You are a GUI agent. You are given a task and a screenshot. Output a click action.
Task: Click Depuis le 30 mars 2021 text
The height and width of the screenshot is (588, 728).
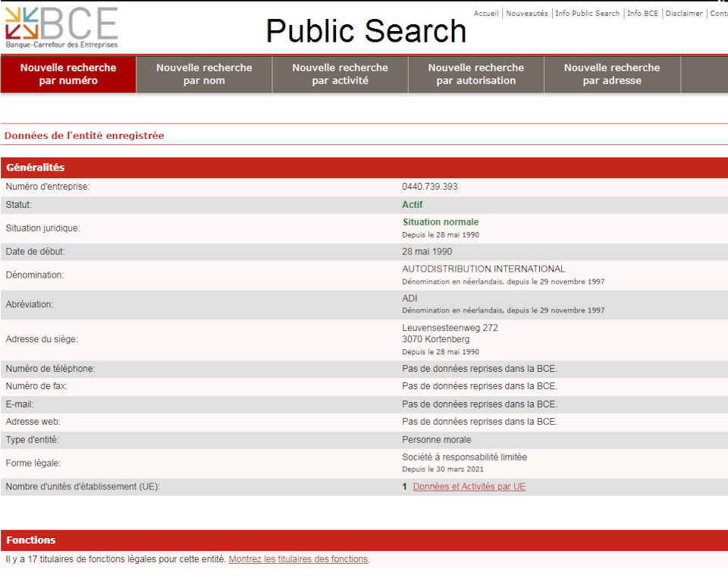pos(442,470)
